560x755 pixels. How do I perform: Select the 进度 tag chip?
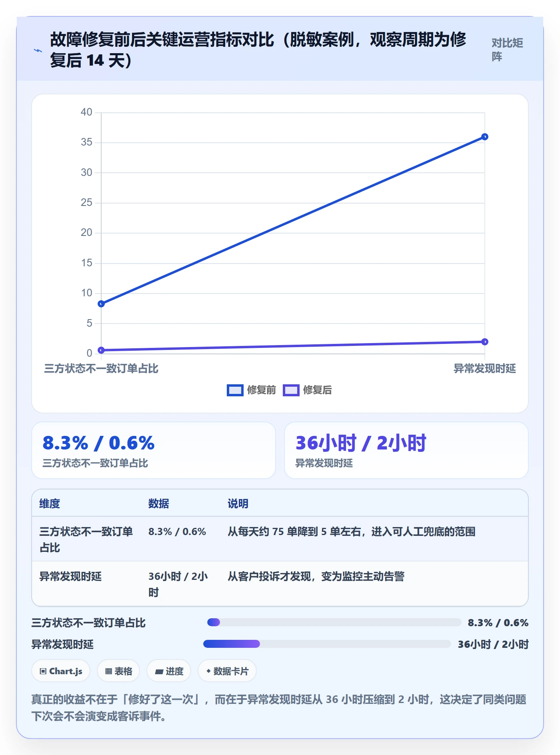click(169, 671)
